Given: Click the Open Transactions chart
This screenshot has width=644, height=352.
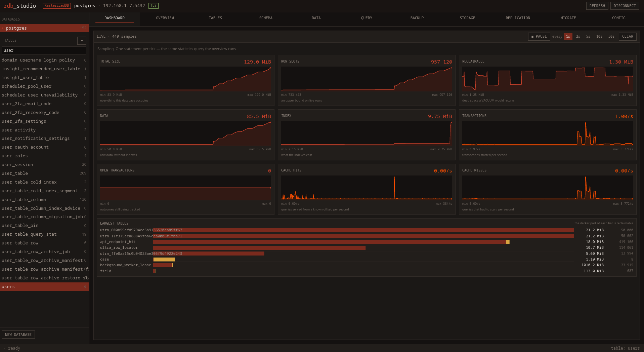Looking at the screenshot, I should pos(185,188).
